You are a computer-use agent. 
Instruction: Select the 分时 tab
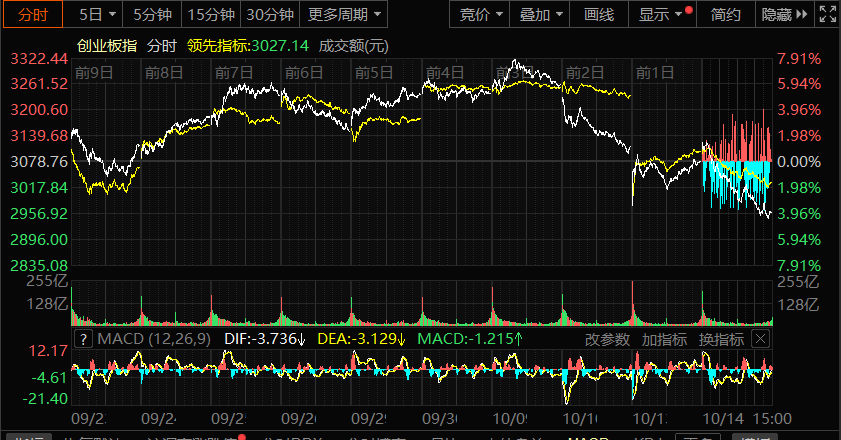33,14
